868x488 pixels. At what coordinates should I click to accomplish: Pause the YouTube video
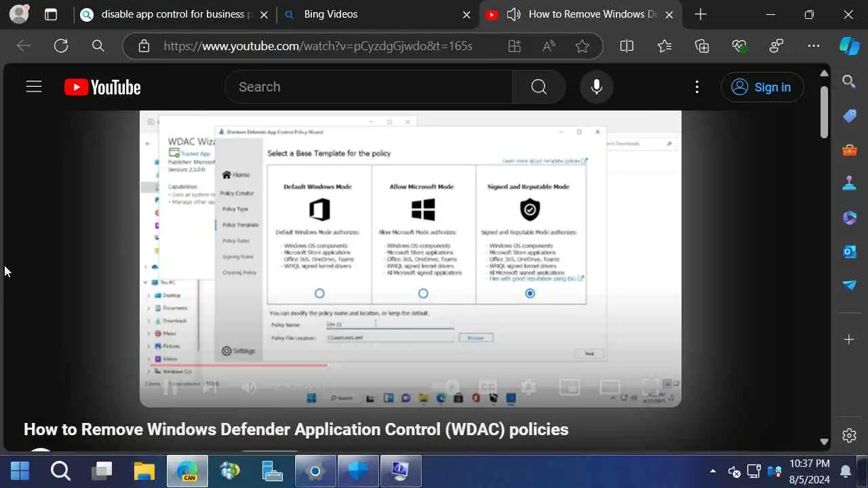coord(171,387)
